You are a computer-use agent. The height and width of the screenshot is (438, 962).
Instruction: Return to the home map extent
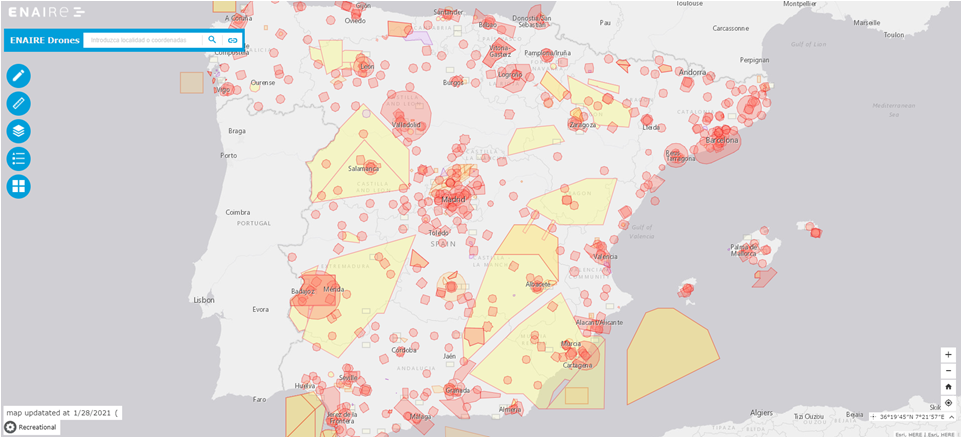point(949,386)
